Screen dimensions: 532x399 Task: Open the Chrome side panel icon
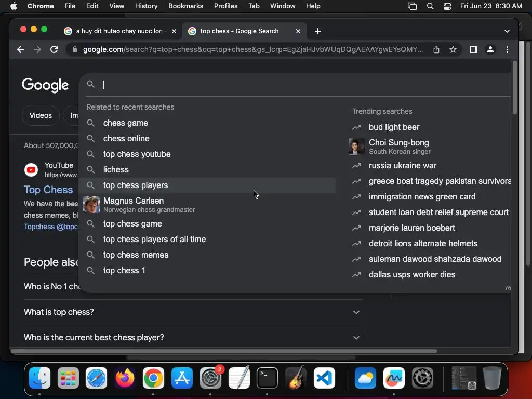click(x=474, y=49)
